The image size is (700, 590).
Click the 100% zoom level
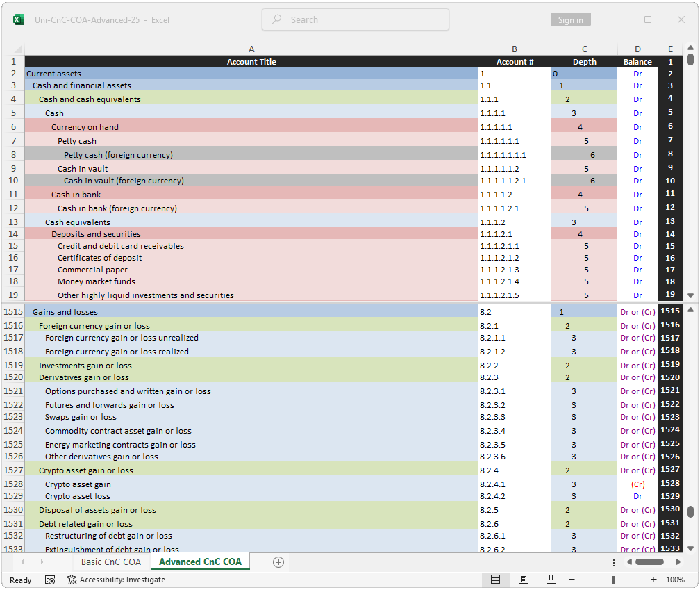click(676, 580)
